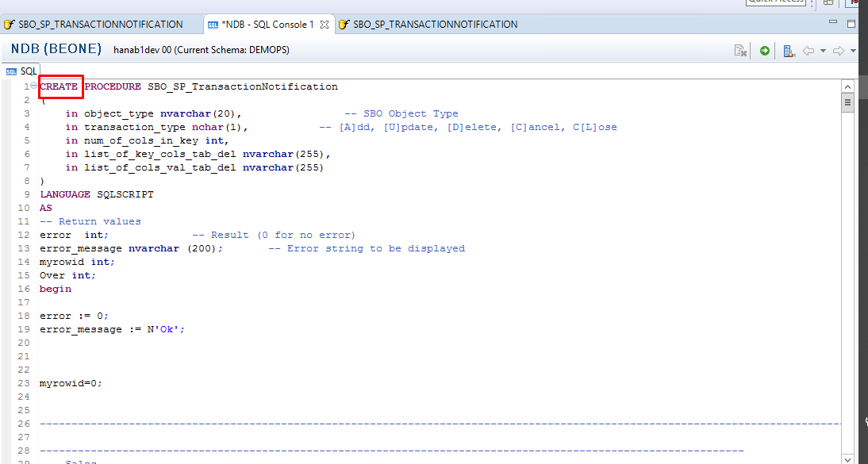Go forward with the right navigation arrow
Image resolution: width=868 pixels, height=464 pixels.
tap(839, 51)
